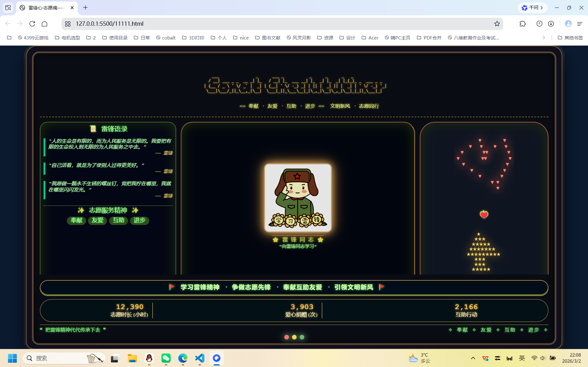Select the yellow dot indicator
The image size is (588, 367).
click(294, 337)
